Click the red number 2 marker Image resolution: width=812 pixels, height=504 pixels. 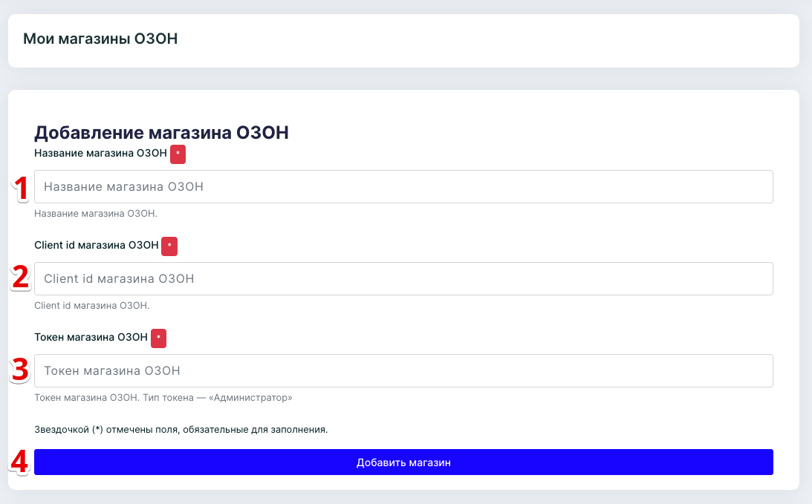[21, 277]
